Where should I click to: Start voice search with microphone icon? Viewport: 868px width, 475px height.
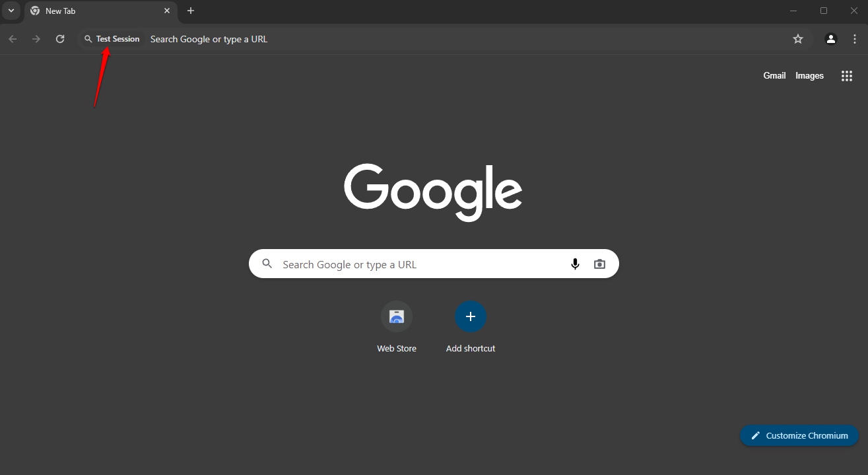pos(575,264)
